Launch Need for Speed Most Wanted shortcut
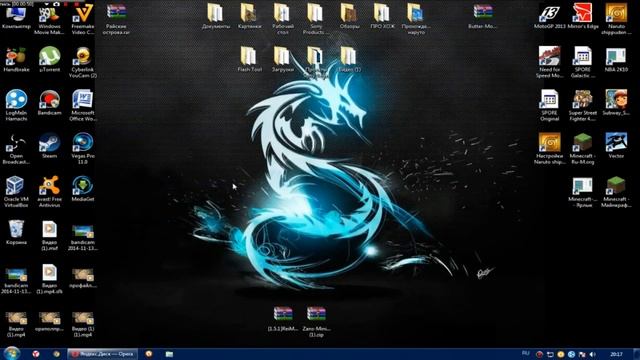The width and height of the screenshot is (640, 360). 549,63
